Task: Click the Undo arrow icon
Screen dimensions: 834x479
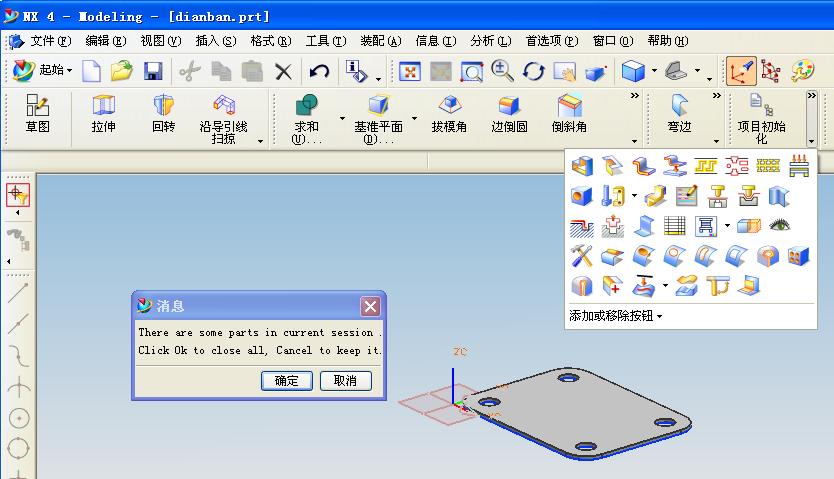Action: click(319, 71)
